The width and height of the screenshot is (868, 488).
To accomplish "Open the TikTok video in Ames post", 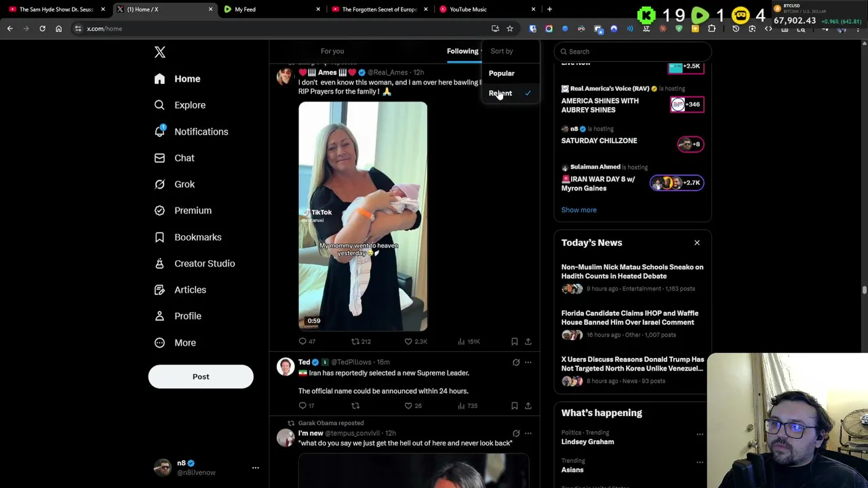I will (363, 217).
